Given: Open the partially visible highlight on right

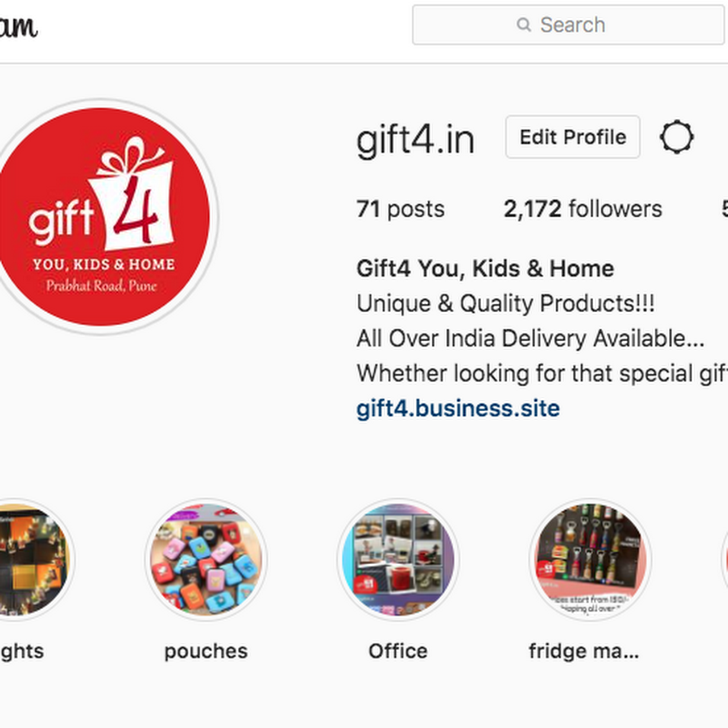Looking at the screenshot, I should pyautogui.click(x=725, y=560).
